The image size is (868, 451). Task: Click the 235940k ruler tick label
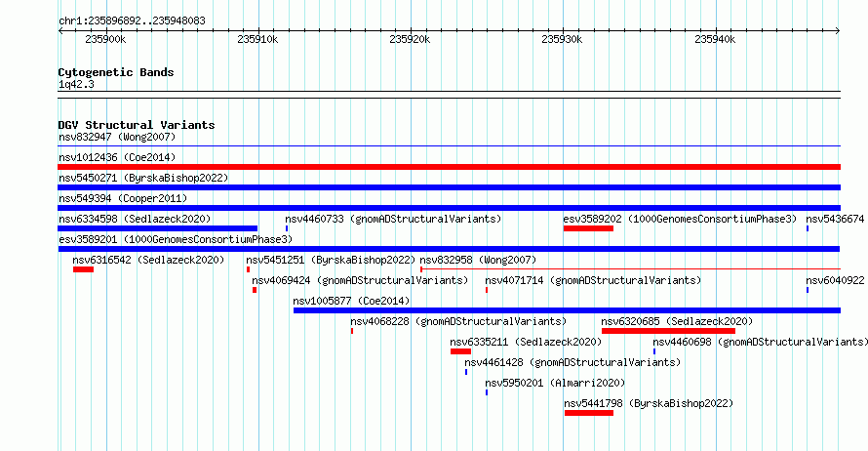[715, 39]
